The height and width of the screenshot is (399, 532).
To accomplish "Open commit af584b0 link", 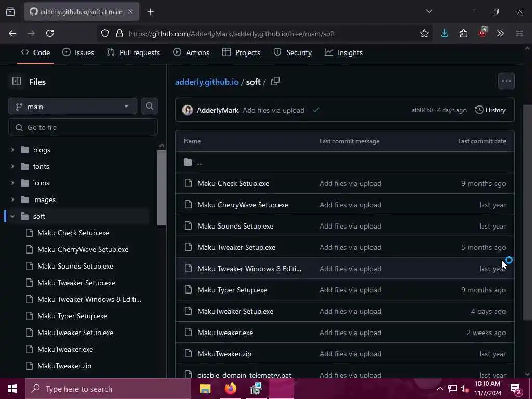I will (x=422, y=110).
